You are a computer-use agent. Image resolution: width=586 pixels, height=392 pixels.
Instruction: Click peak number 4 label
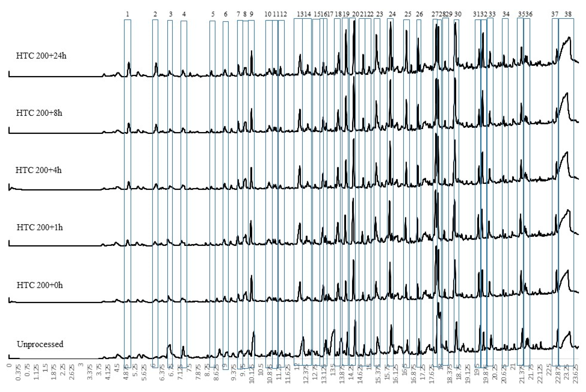pyautogui.click(x=184, y=14)
